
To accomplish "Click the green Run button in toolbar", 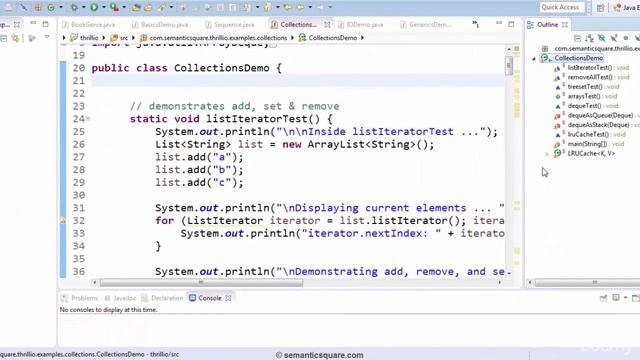I will click(x=94, y=7).
